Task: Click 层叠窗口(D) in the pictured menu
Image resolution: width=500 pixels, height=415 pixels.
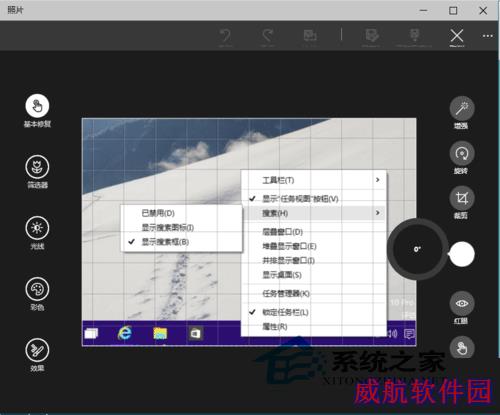Action: click(282, 231)
